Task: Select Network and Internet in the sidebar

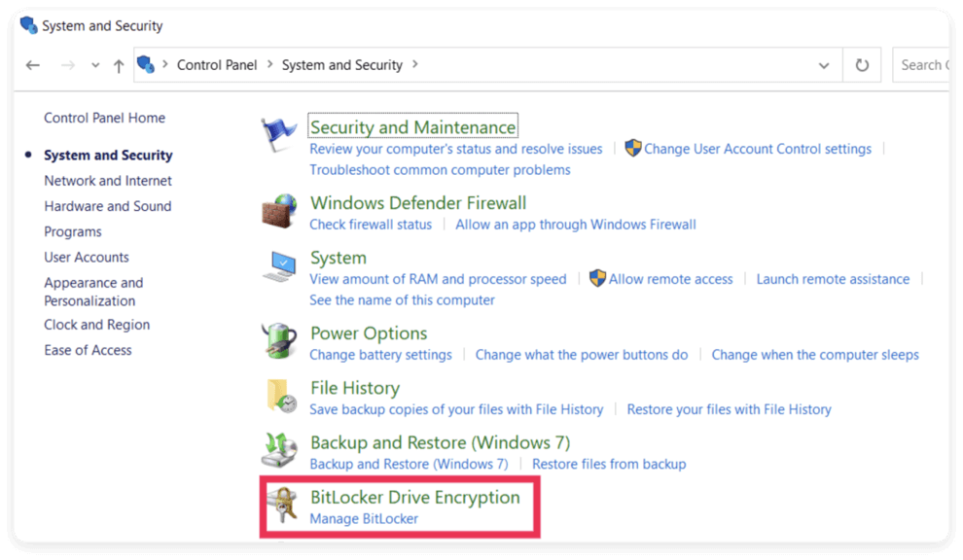Action: click(107, 181)
